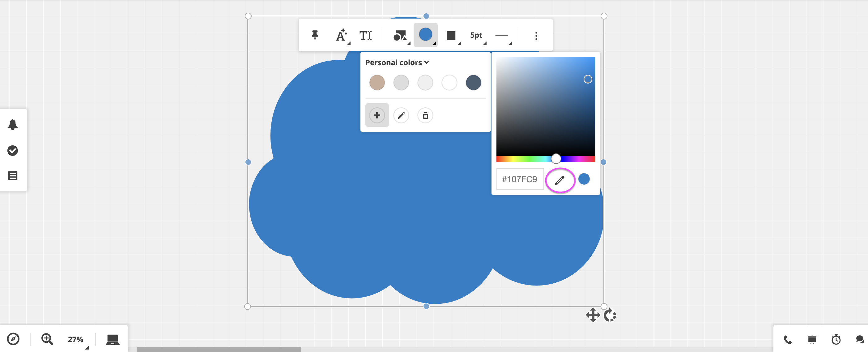The height and width of the screenshot is (352, 868).
Task: Pick the light gray personal color swatch
Action: 401,83
